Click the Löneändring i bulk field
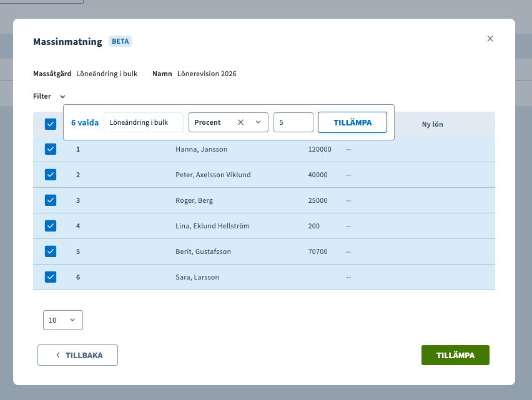 tap(144, 122)
